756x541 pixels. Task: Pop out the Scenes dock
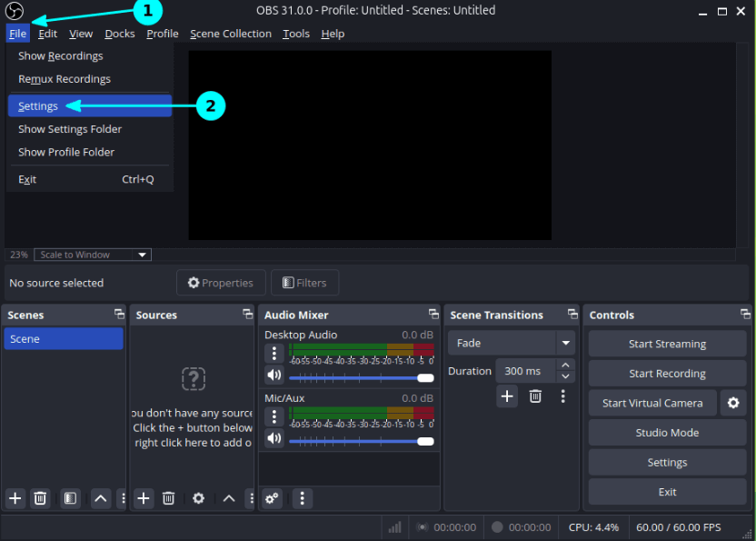119,315
